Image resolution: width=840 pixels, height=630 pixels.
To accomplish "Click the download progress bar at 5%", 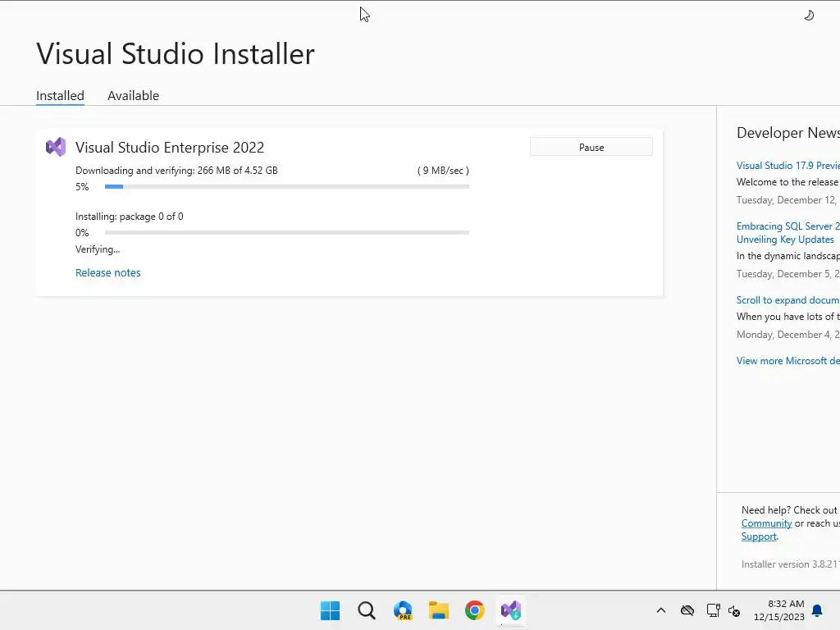I will [287, 186].
